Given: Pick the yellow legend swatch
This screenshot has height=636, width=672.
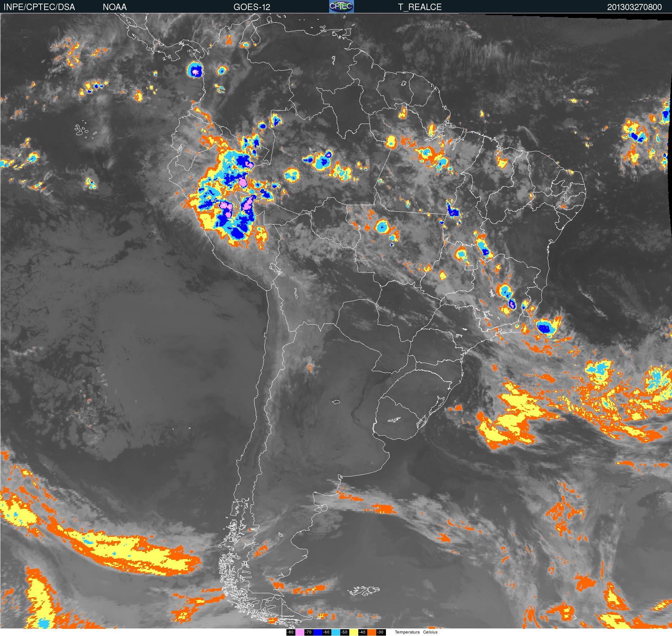Looking at the screenshot, I should 354,632.
